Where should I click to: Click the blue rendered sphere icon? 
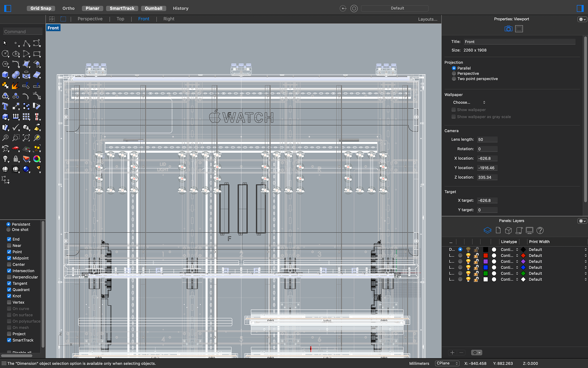26,169
